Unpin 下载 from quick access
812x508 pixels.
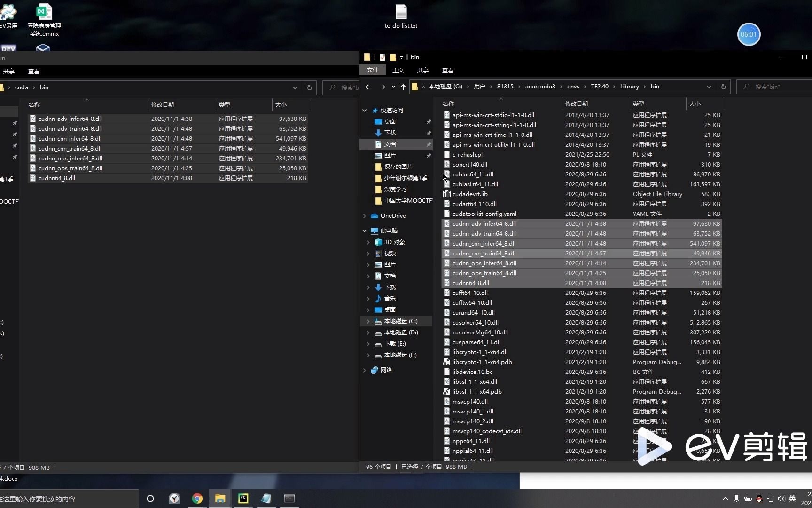[429, 133]
